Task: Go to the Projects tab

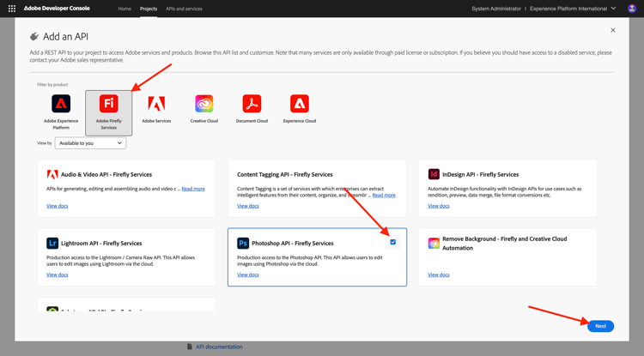Action: [x=149, y=9]
